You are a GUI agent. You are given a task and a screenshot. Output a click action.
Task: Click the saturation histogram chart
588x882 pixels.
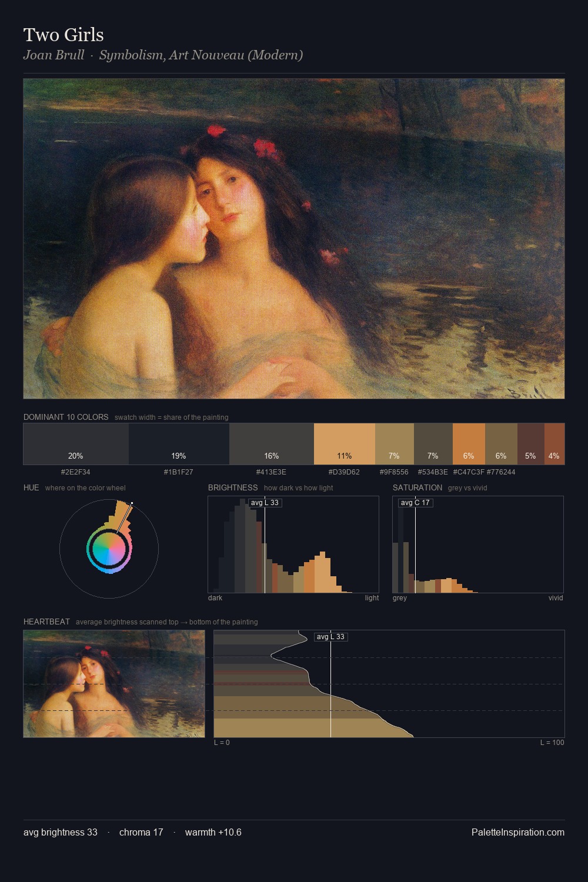(478, 544)
